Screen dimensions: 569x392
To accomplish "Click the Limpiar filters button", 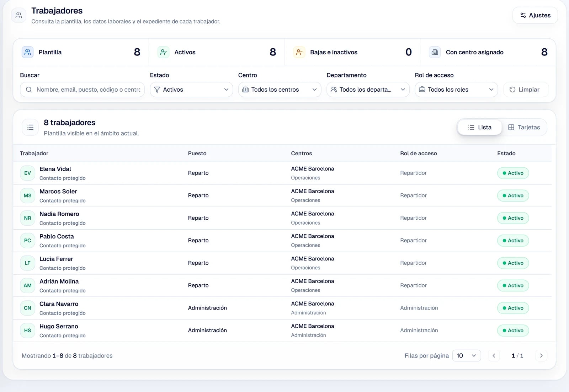I will 526,90.
